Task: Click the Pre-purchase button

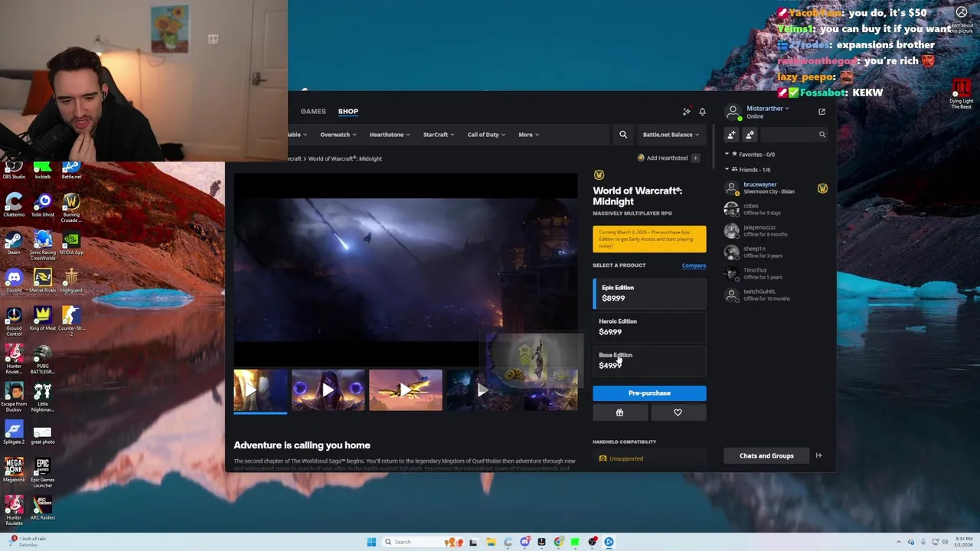Action: click(x=649, y=393)
